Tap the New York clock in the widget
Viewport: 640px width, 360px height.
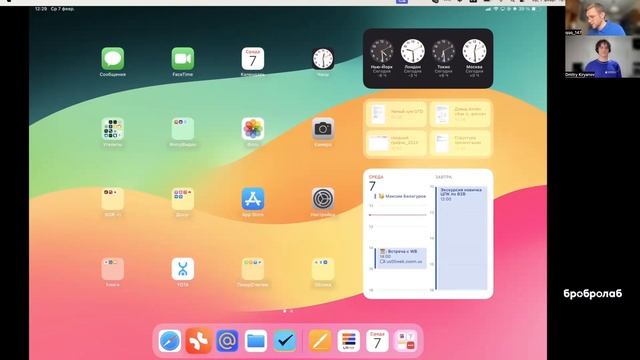382,51
